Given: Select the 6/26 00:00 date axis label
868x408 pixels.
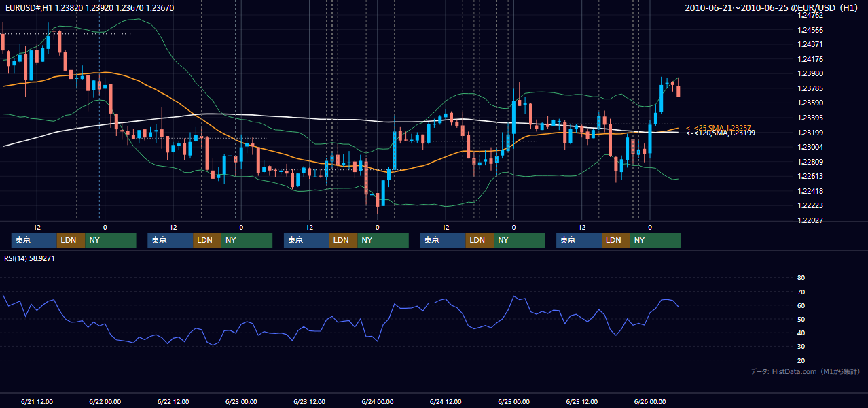Looking at the screenshot, I should 650,401.
